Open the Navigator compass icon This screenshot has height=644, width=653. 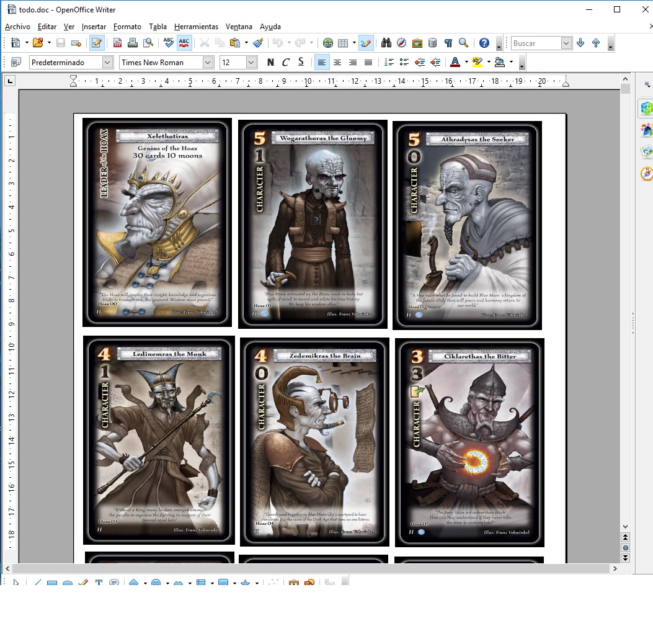[x=401, y=43]
